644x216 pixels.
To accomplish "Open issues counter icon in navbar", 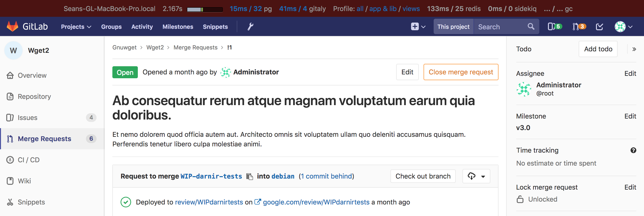I will pyautogui.click(x=554, y=26).
